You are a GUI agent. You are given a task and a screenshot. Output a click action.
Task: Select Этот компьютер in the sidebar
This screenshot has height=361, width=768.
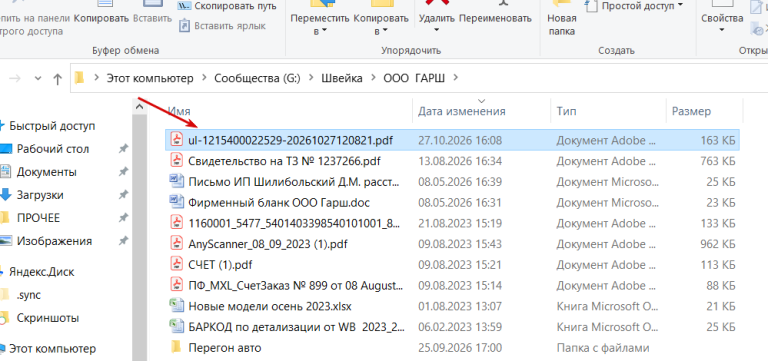pos(52,349)
